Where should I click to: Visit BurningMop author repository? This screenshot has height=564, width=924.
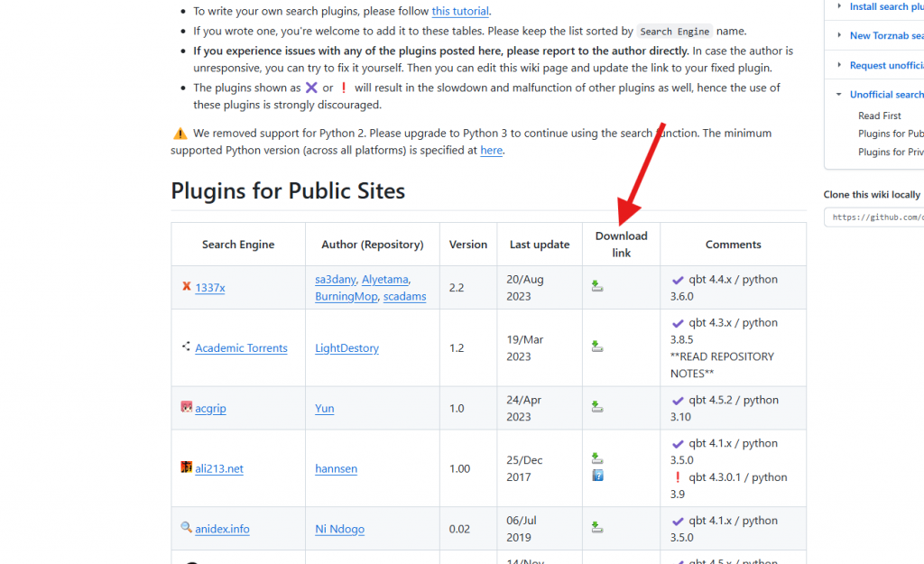pos(346,297)
